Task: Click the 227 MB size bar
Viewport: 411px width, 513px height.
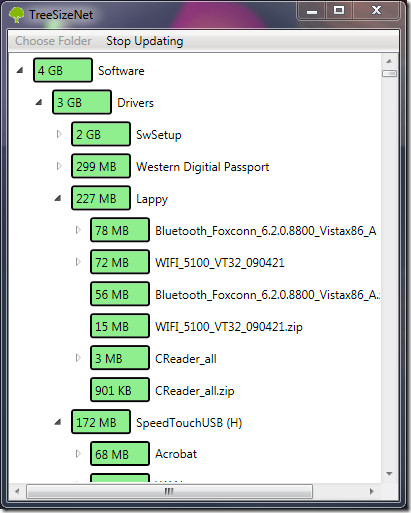Action: 101,198
